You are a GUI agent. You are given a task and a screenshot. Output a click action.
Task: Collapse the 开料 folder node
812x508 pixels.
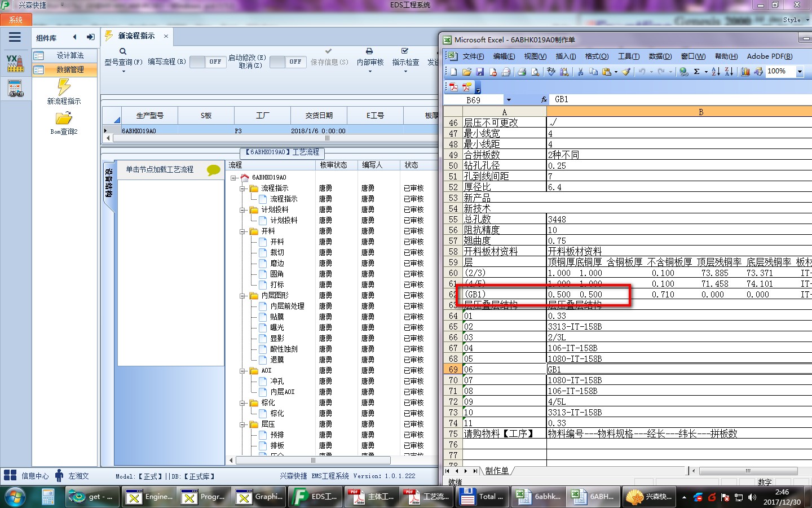[x=242, y=231]
